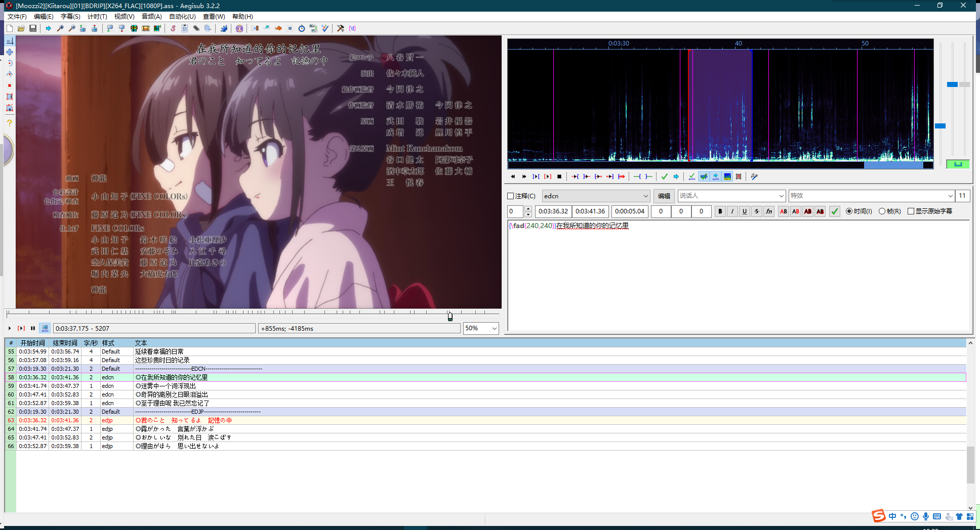Open the 文件(F) menu
Viewport: 980px width, 530px height.
click(17, 17)
